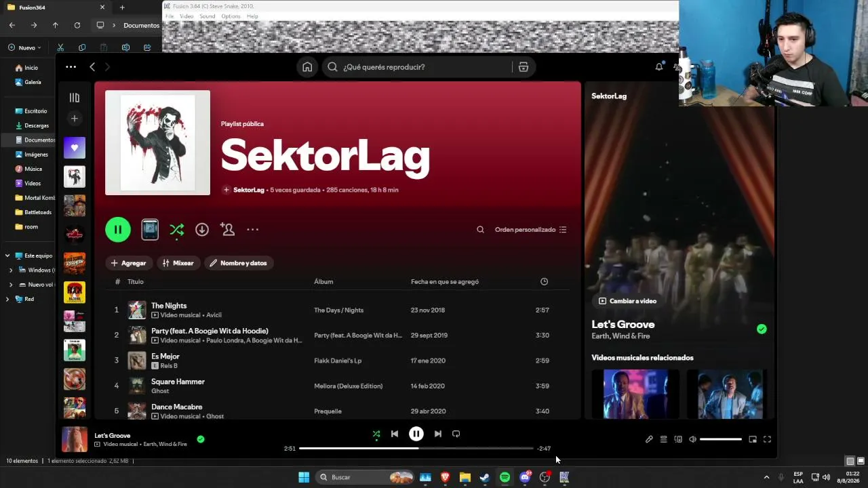Collapse Your Library using the library icon
This screenshot has width=868, height=488.
[x=75, y=98]
